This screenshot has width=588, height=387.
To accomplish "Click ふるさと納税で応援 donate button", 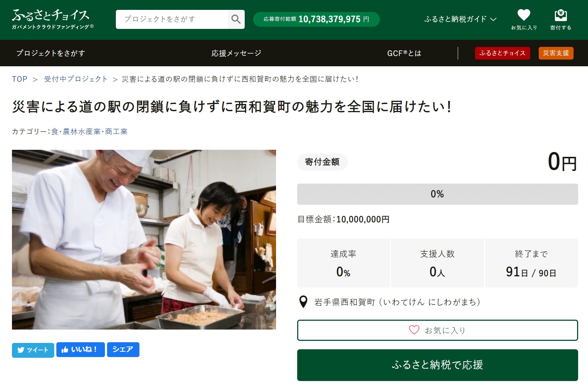I will [x=437, y=365].
